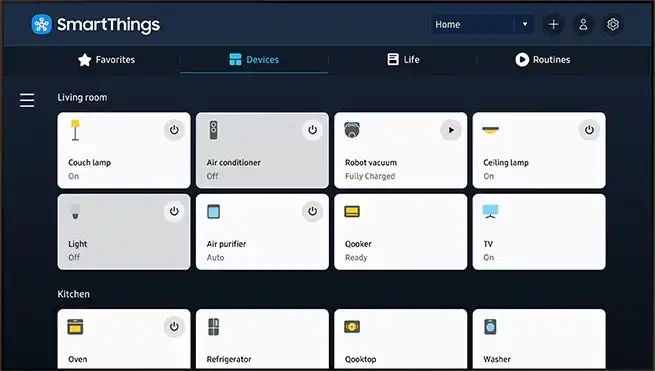Click the Qooktop label
655x371 pixels.
pos(361,359)
